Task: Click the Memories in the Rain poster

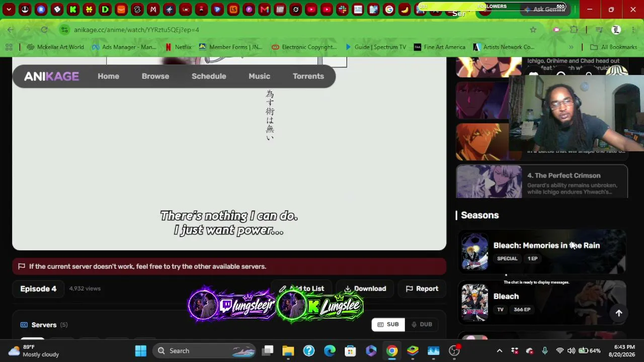Action: [x=474, y=251]
